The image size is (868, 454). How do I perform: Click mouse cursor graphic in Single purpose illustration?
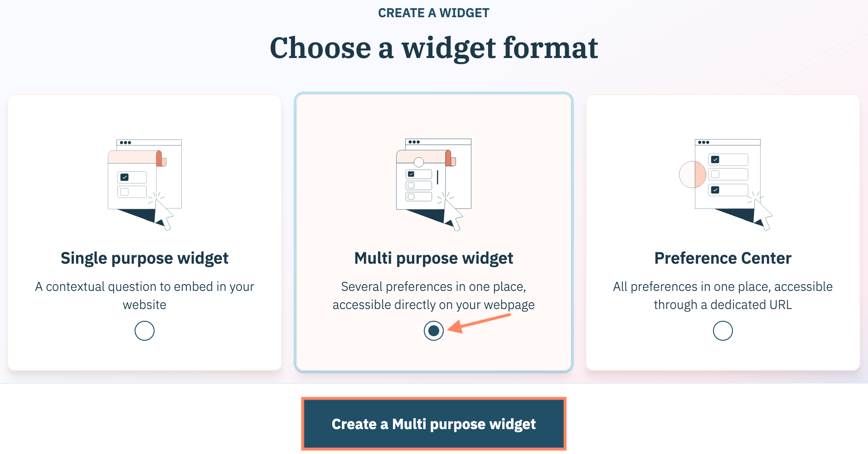163,215
